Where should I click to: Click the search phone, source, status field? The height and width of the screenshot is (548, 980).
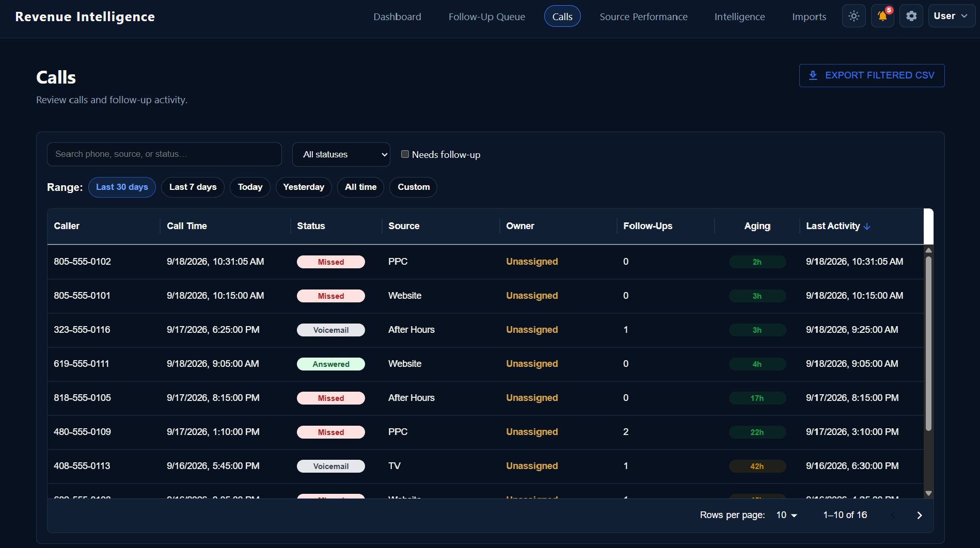(x=164, y=154)
